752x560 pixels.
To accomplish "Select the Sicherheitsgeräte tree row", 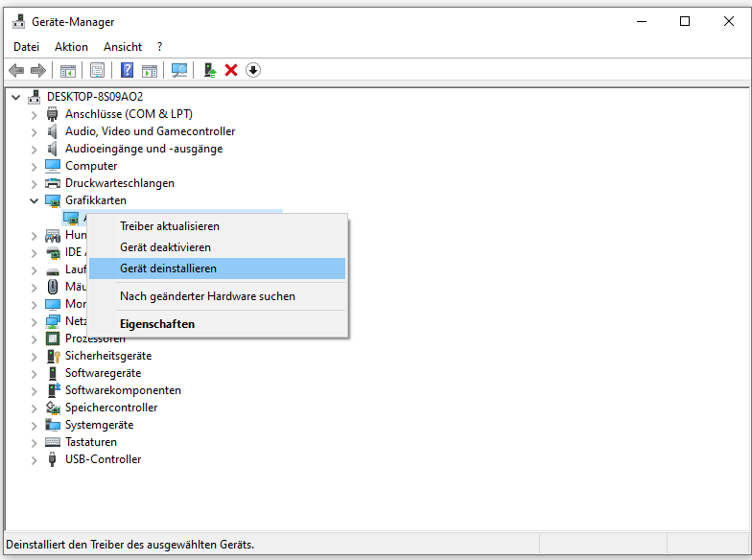I will point(108,356).
